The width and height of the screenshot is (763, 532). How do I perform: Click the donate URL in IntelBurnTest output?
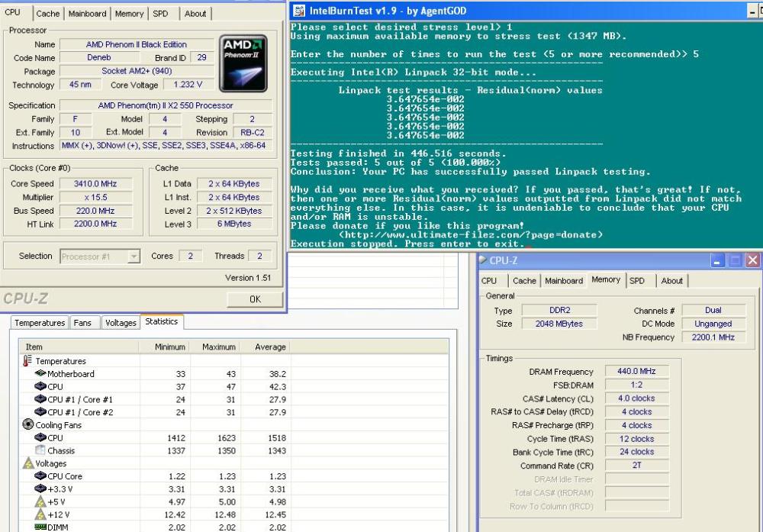pyautogui.click(x=471, y=234)
